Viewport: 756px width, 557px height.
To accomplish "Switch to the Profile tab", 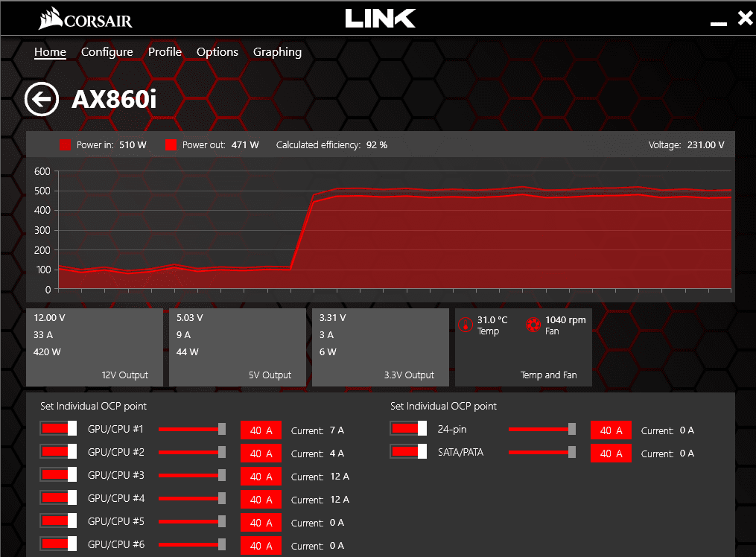I will click(x=165, y=52).
